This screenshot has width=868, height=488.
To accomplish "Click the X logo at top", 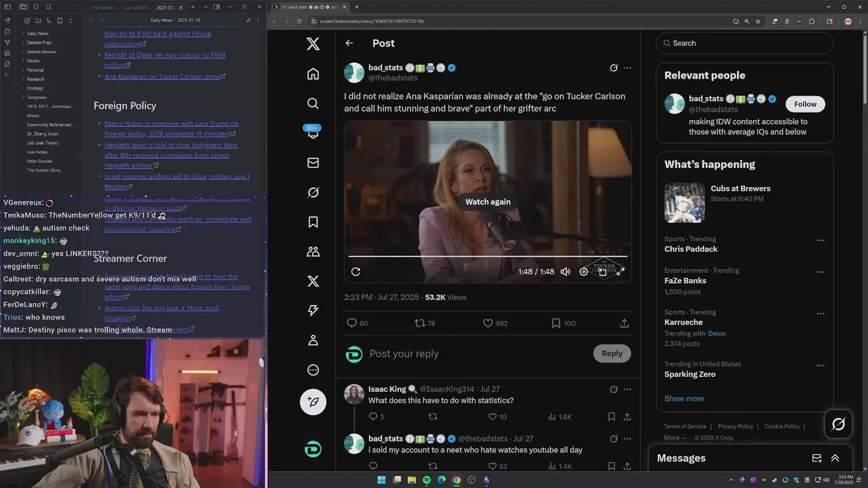I will pyautogui.click(x=313, y=44).
